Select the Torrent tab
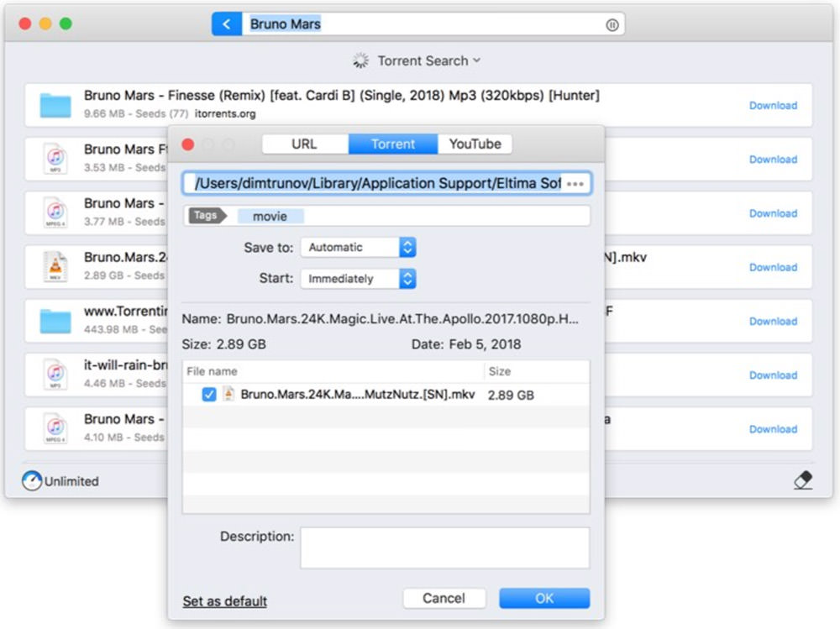Viewport: 840px width, 629px height. tap(393, 144)
